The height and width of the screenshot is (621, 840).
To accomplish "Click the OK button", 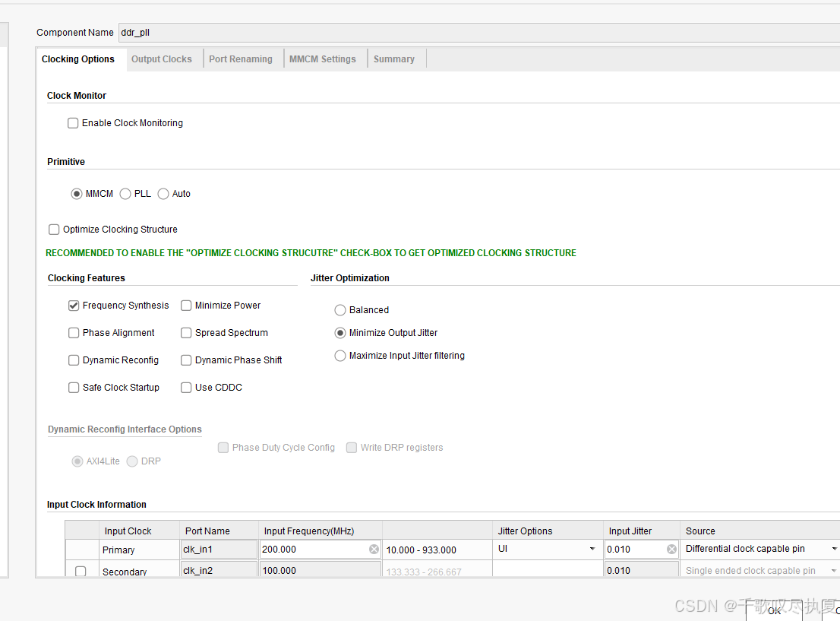I will pyautogui.click(x=774, y=611).
